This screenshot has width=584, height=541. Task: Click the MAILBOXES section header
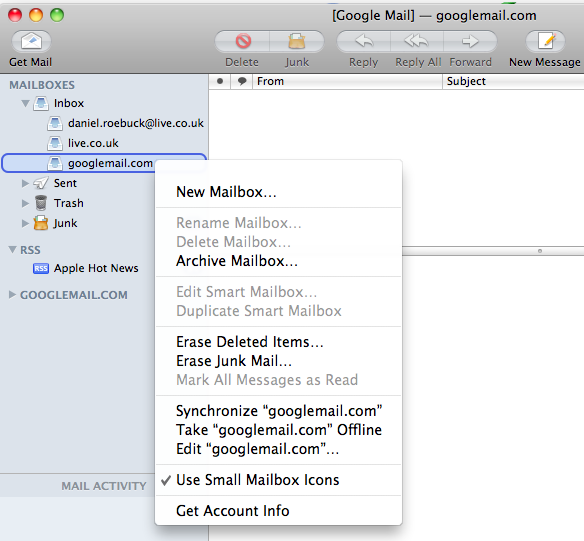tap(42, 85)
